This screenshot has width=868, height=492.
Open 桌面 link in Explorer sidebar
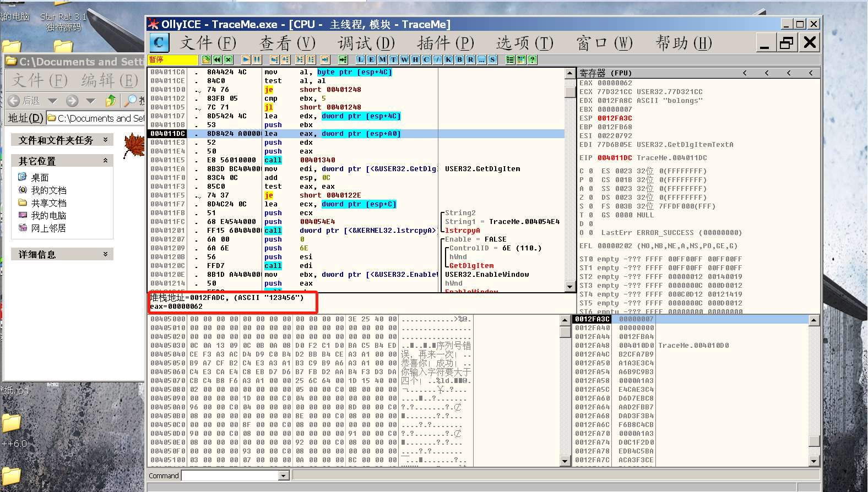click(40, 177)
